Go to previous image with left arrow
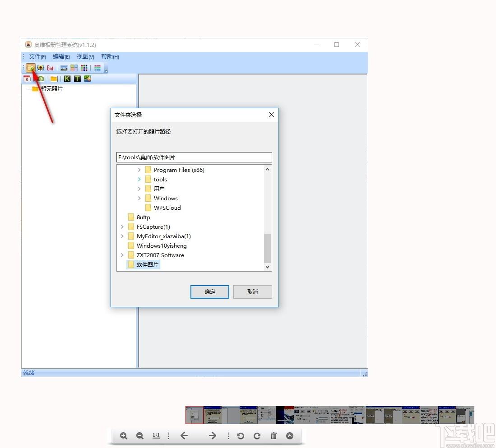The image size is (496, 448). point(184,436)
